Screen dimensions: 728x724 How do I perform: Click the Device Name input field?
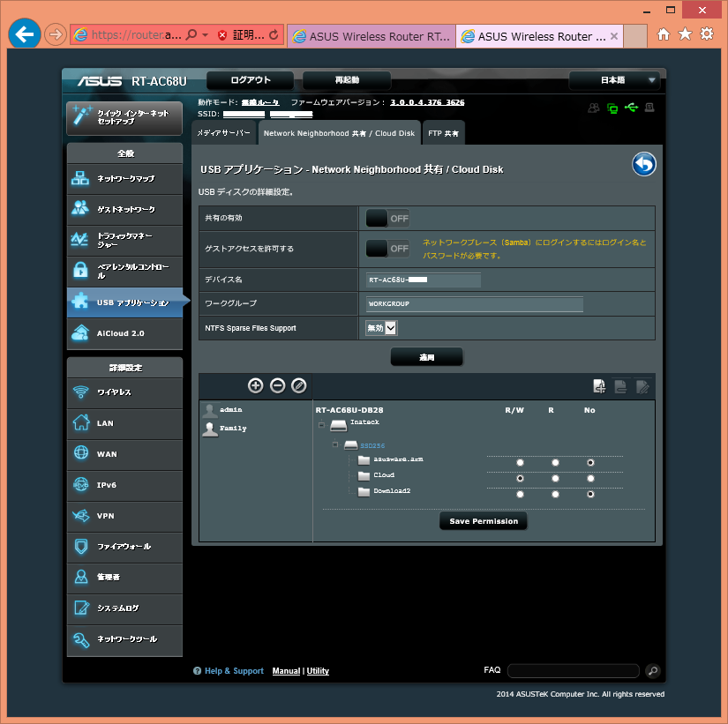(x=424, y=280)
